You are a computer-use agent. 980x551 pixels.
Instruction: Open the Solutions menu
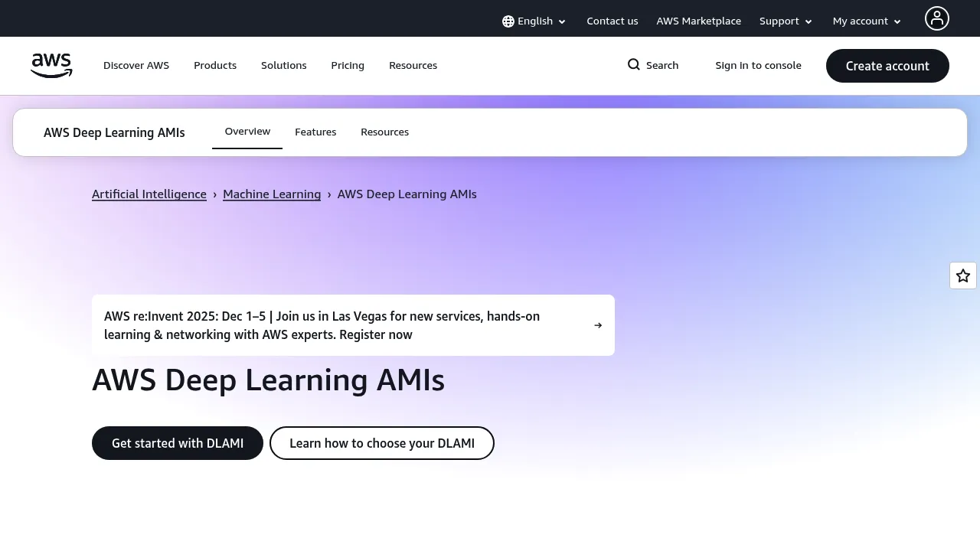tap(284, 66)
